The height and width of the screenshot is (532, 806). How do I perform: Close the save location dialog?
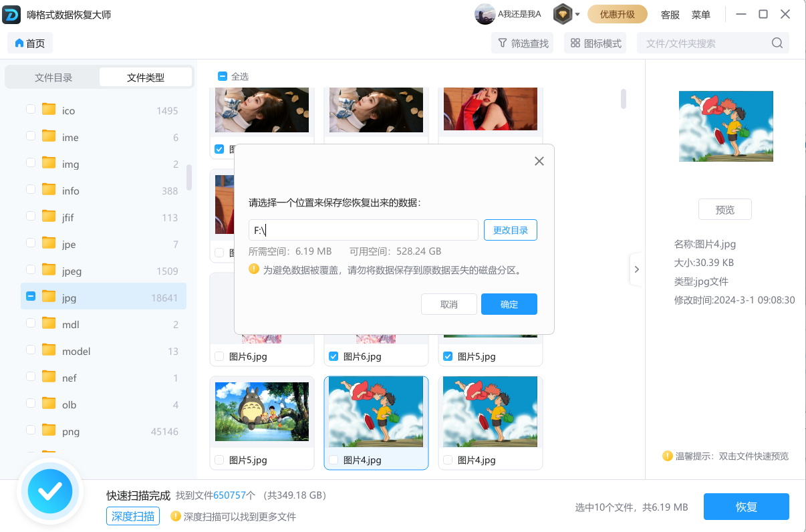[539, 161]
